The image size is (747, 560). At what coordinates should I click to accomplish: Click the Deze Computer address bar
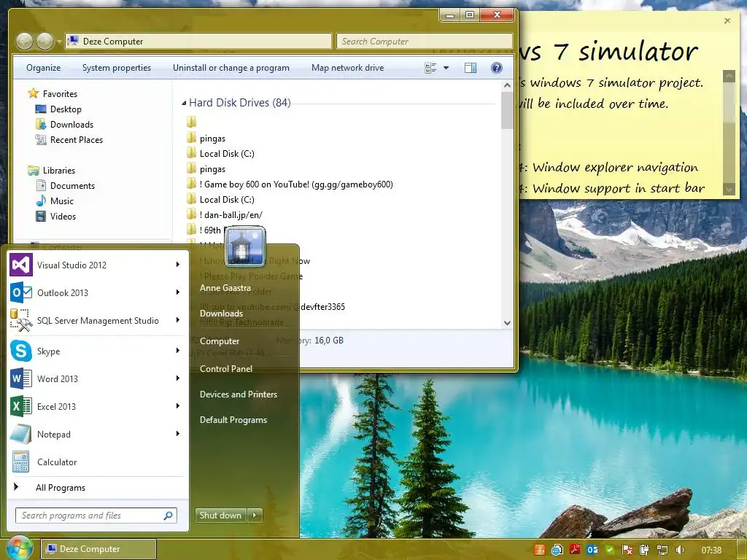(198, 42)
